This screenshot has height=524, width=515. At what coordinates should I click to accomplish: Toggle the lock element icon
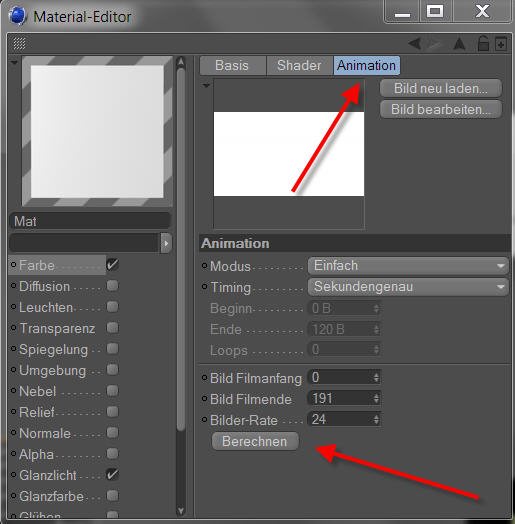[x=483, y=43]
